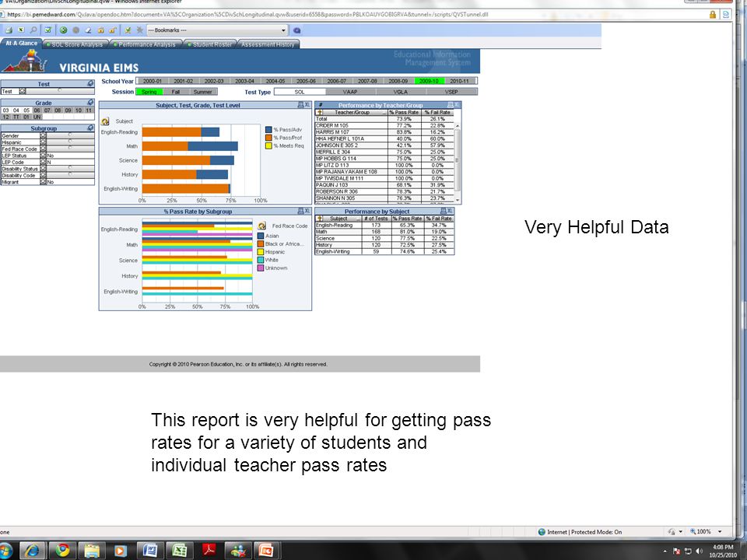Expand the LEP Status subgroup dropdown
The height and width of the screenshot is (560, 747).
tap(43, 156)
